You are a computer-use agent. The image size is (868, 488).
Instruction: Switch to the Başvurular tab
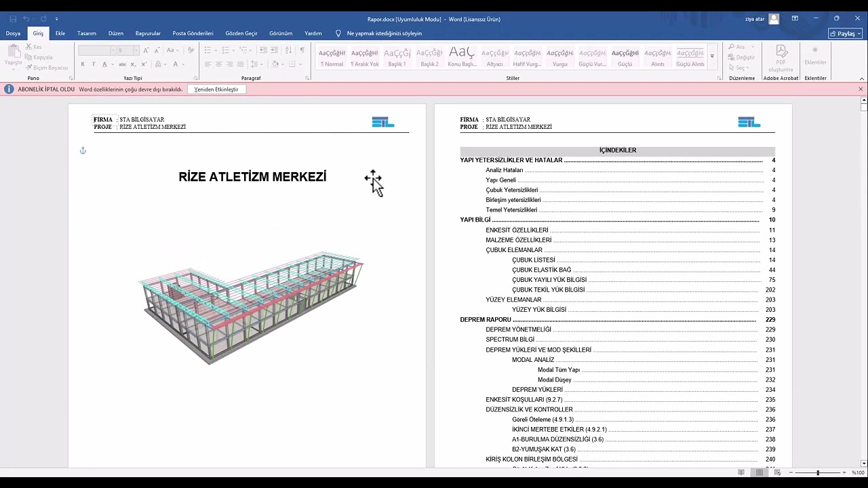click(x=148, y=33)
